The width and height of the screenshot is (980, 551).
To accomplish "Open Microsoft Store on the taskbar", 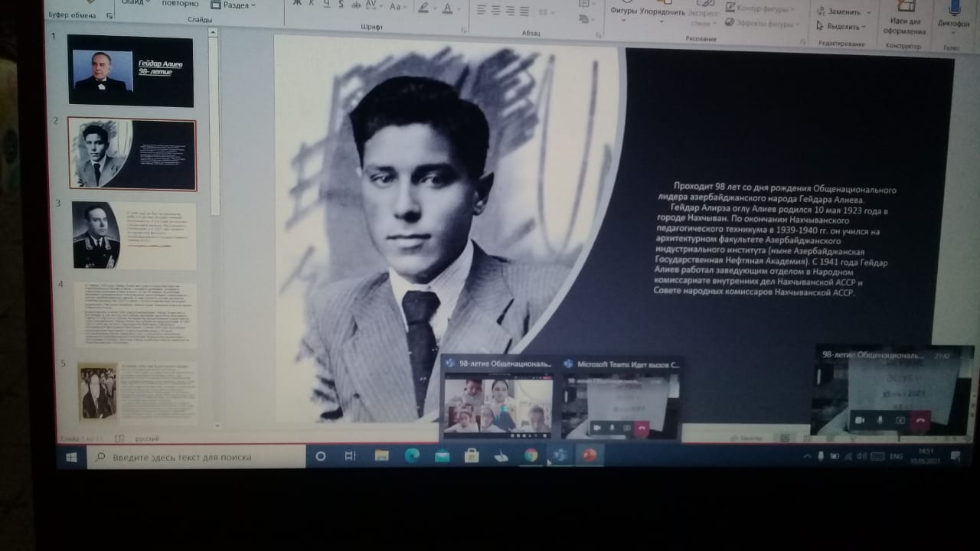I will (x=472, y=456).
